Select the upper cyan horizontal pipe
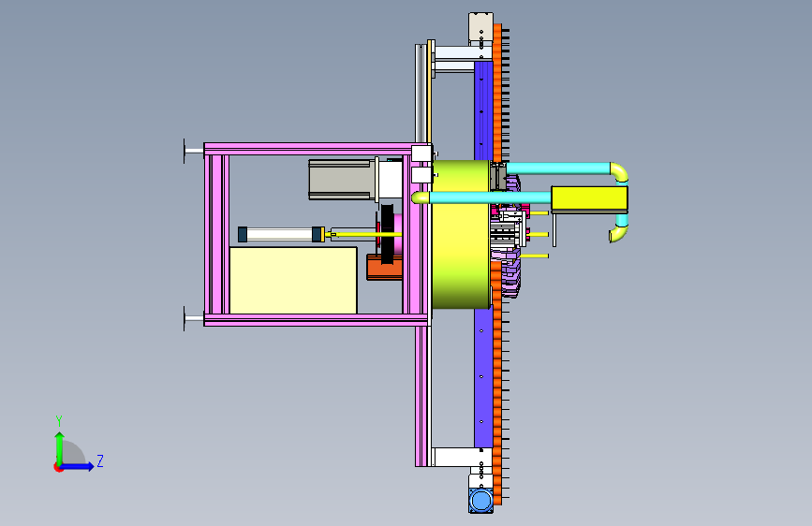This screenshot has height=526, width=812. [x=558, y=168]
